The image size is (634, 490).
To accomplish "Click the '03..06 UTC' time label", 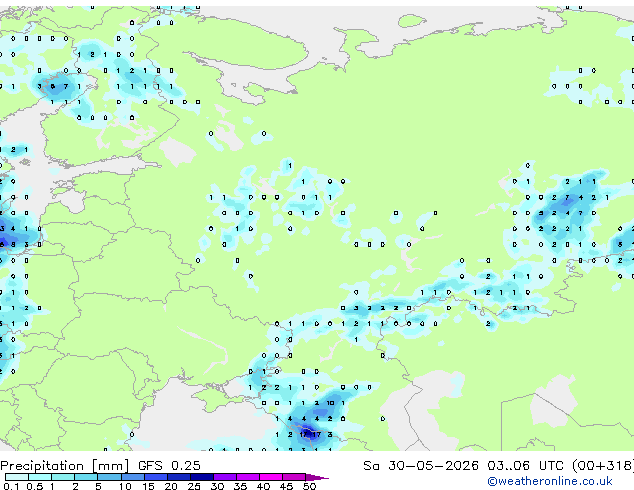I will (x=525, y=466).
